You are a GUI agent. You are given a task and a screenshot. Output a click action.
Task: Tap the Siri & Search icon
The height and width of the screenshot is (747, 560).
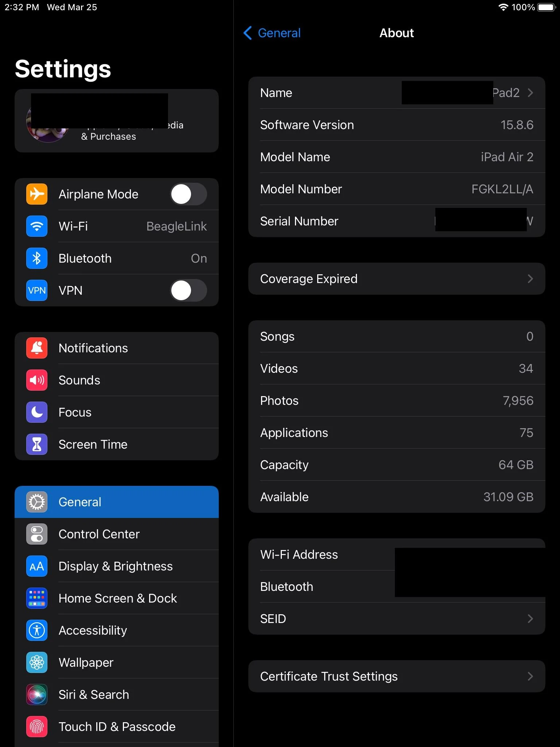37,694
